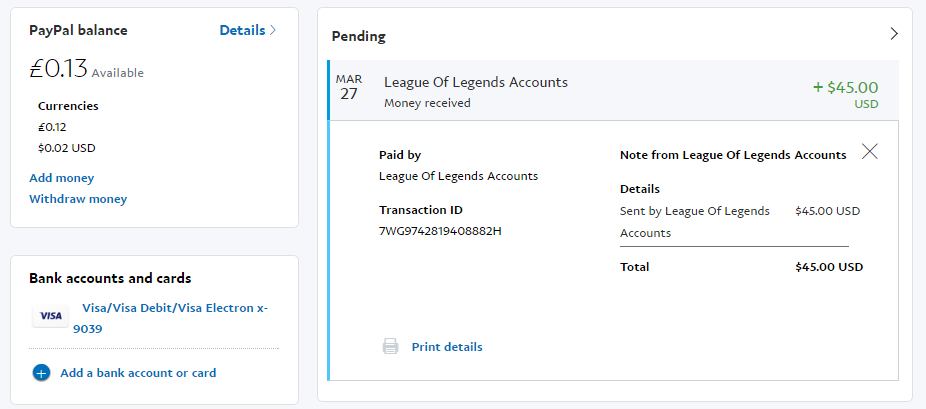Open Visa Debit card ending 9039
Screen dimensions: 926x409
pos(170,318)
